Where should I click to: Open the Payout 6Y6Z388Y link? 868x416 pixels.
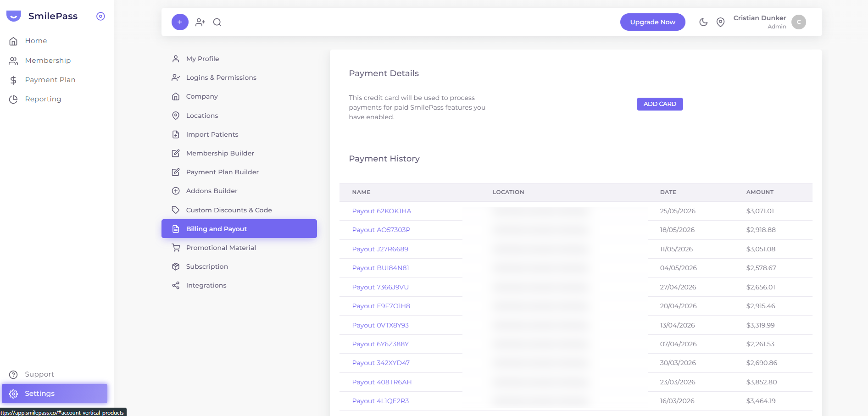[x=380, y=344]
